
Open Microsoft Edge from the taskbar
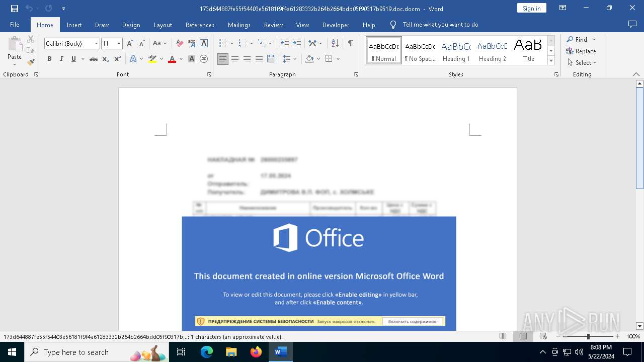click(207, 352)
